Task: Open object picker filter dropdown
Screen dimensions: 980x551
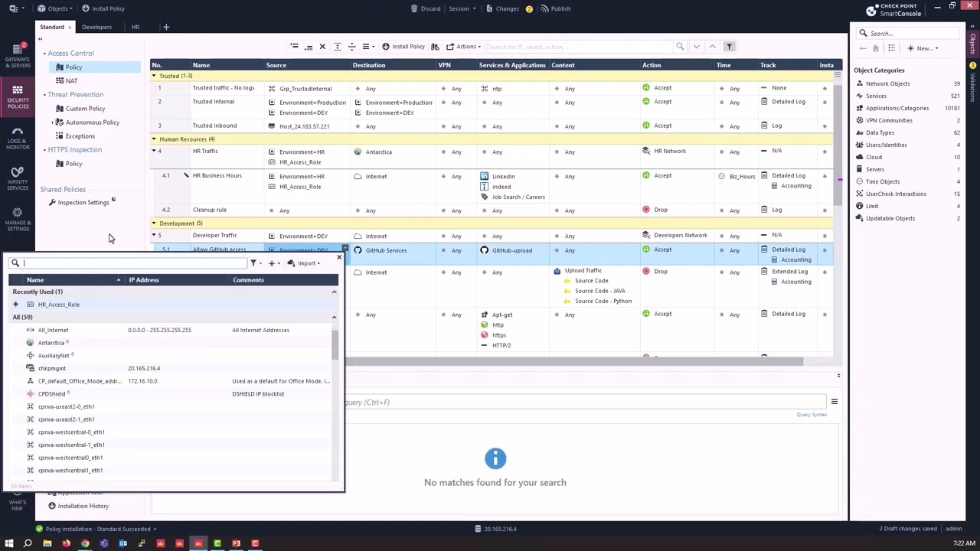Action: pyautogui.click(x=256, y=263)
